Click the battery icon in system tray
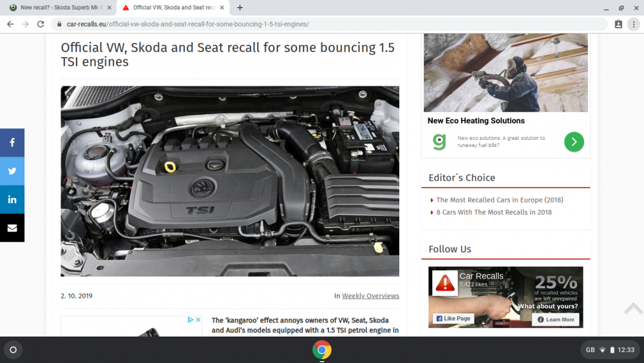Viewport: 644px width, 363px height. 612,350
